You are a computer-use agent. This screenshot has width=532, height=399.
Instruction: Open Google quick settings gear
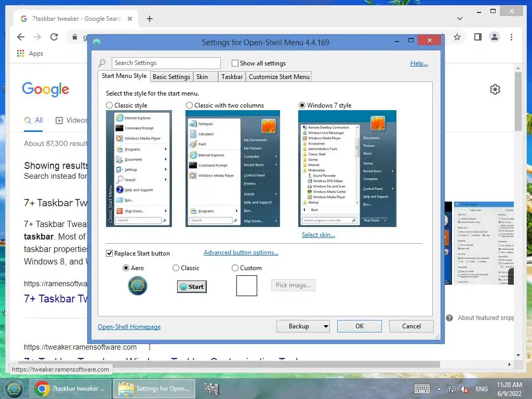pyautogui.click(x=495, y=89)
